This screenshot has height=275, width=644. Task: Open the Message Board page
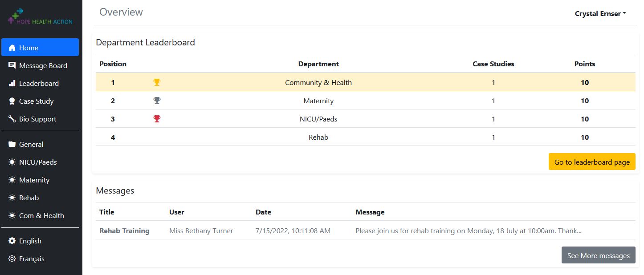(x=40, y=65)
